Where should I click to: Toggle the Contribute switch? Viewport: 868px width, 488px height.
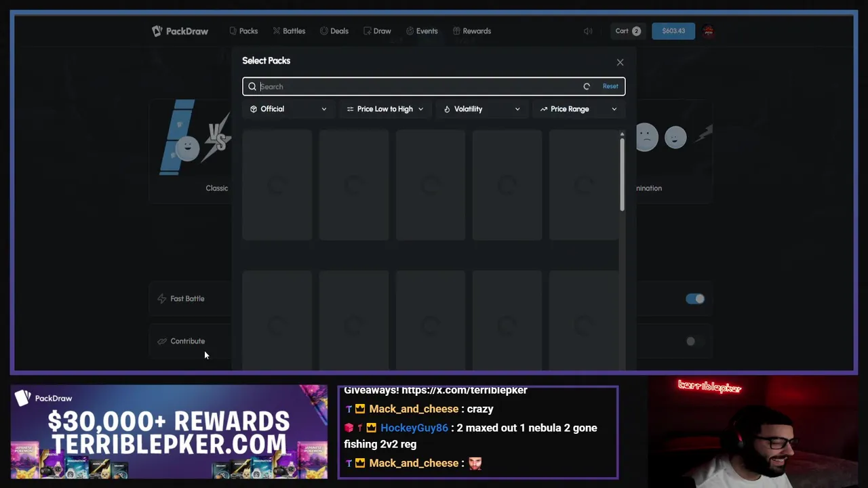[x=695, y=342]
